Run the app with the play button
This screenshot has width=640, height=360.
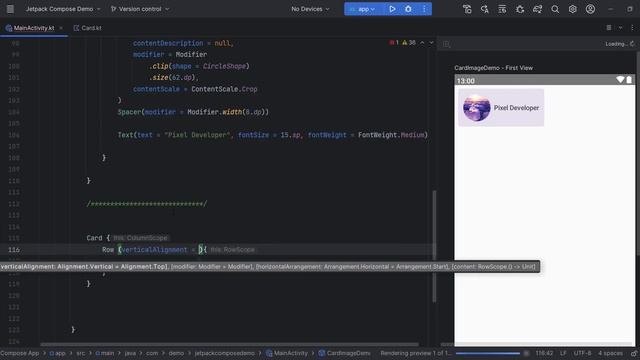point(392,9)
